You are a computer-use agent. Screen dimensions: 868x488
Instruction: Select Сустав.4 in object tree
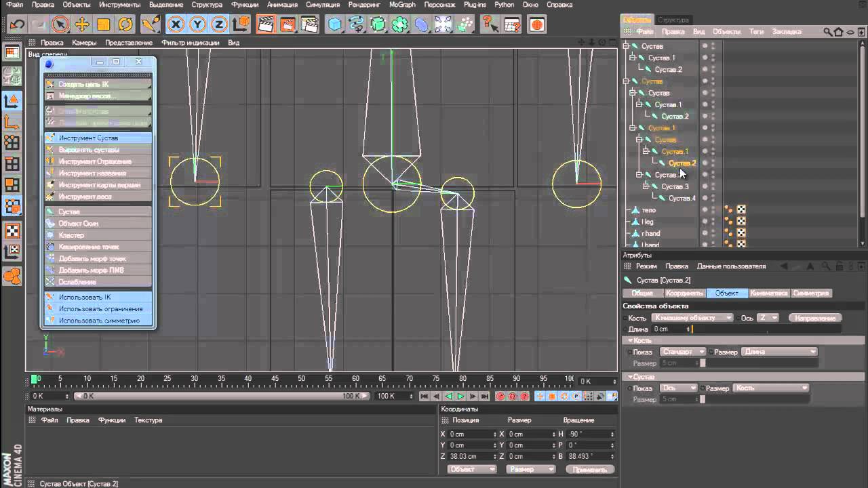tap(682, 198)
